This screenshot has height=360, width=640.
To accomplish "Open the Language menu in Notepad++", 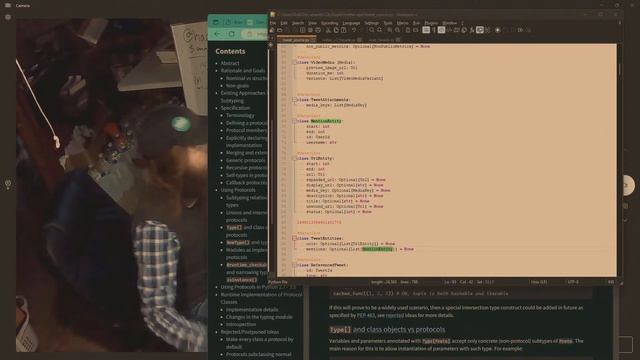I will (x=351, y=23).
